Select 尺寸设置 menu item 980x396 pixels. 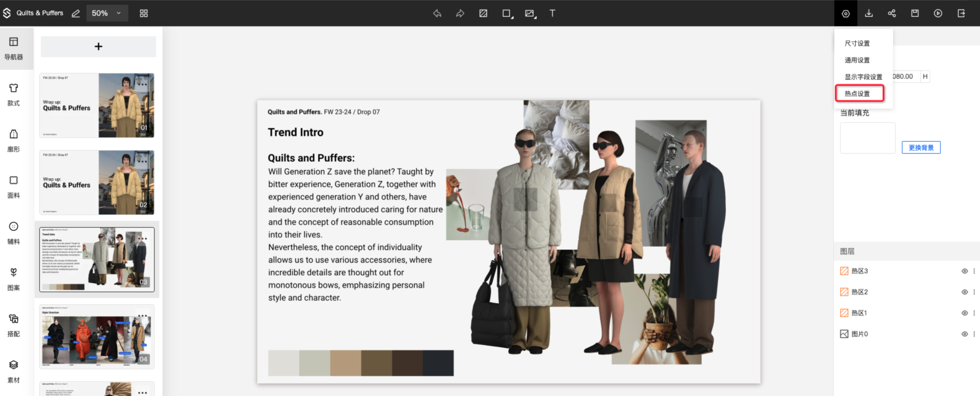click(x=857, y=44)
